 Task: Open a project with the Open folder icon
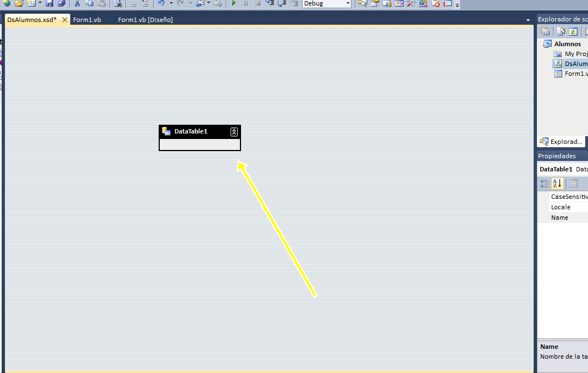19,4
